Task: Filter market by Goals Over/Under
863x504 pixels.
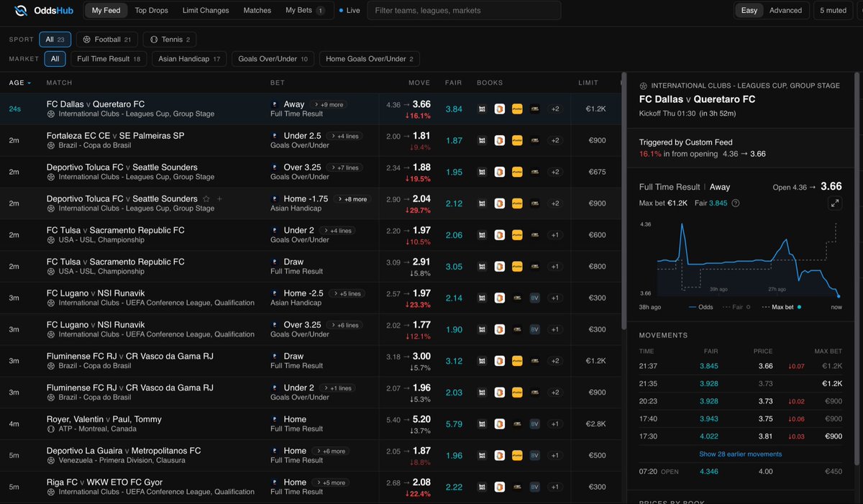Action: point(273,59)
